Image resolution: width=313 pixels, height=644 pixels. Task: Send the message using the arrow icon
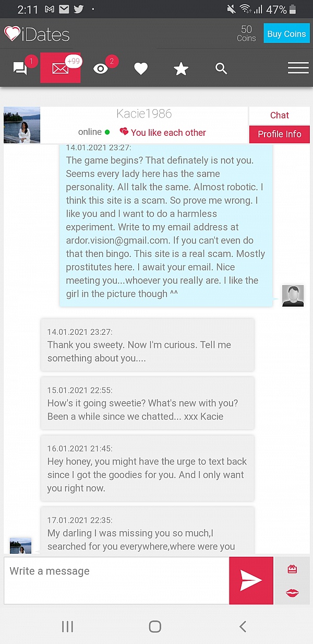coord(251,580)
